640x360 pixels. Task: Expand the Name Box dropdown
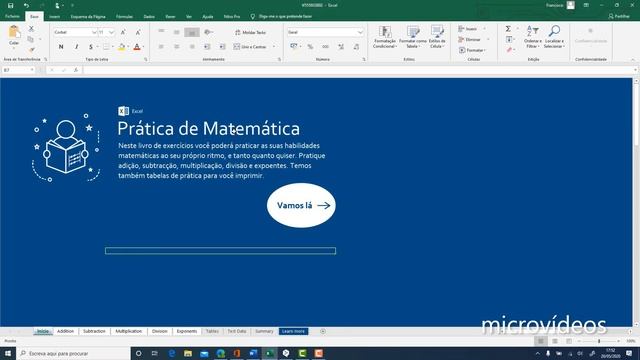(32, 70)
